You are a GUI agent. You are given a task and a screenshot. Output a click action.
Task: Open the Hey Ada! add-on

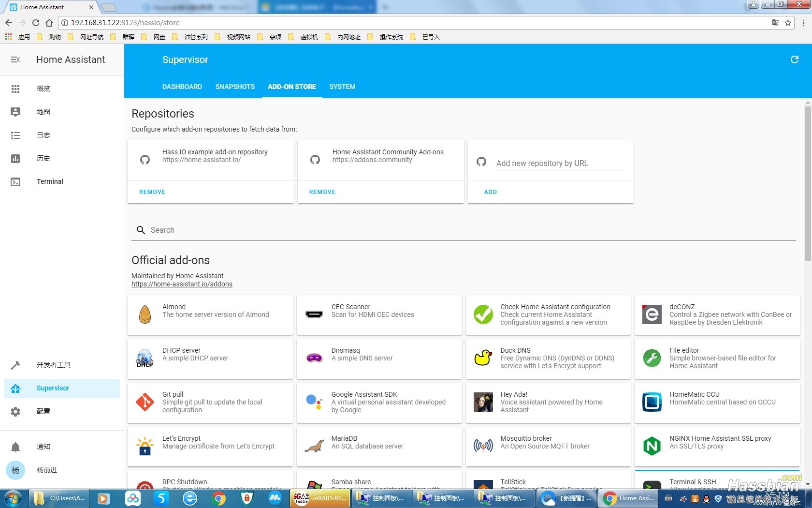(548, 403)
